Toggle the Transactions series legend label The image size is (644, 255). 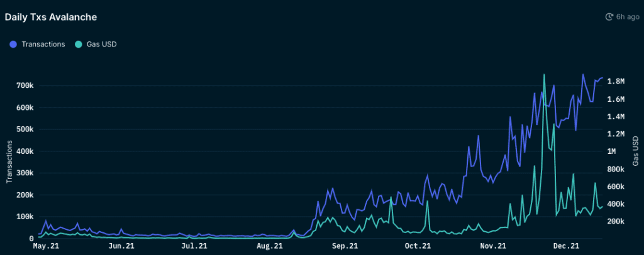[x=43, y=44]
